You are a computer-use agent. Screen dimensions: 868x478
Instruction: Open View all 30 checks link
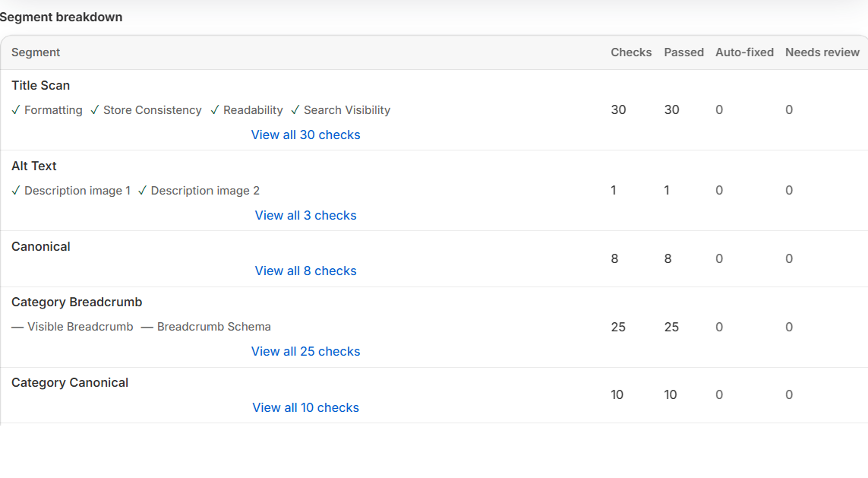pyautogui.click(x=305, y=135)
